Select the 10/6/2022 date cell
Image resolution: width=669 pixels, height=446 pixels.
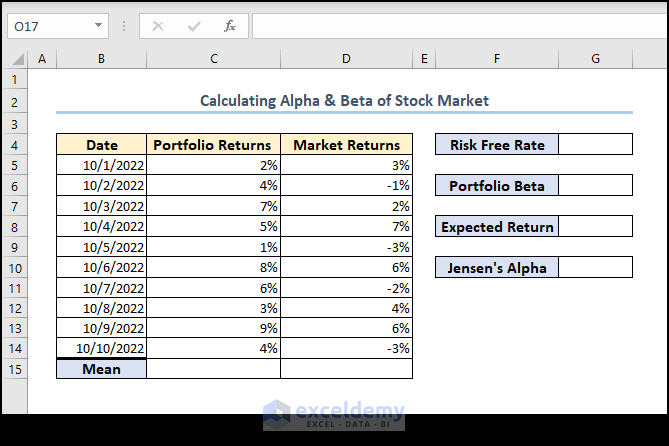tap(102, 267)
